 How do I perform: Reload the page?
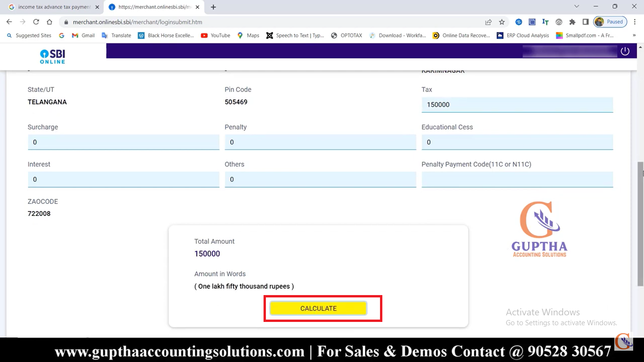click(x=36, y=22)
